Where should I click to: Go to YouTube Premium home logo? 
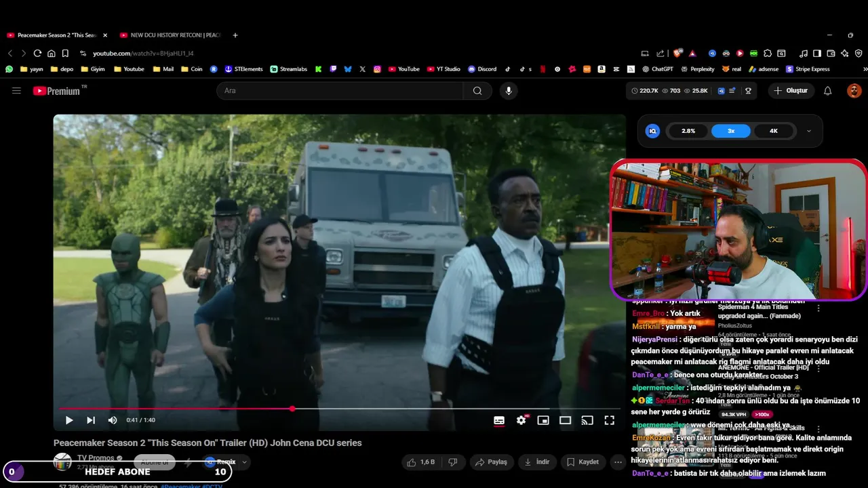57,91
